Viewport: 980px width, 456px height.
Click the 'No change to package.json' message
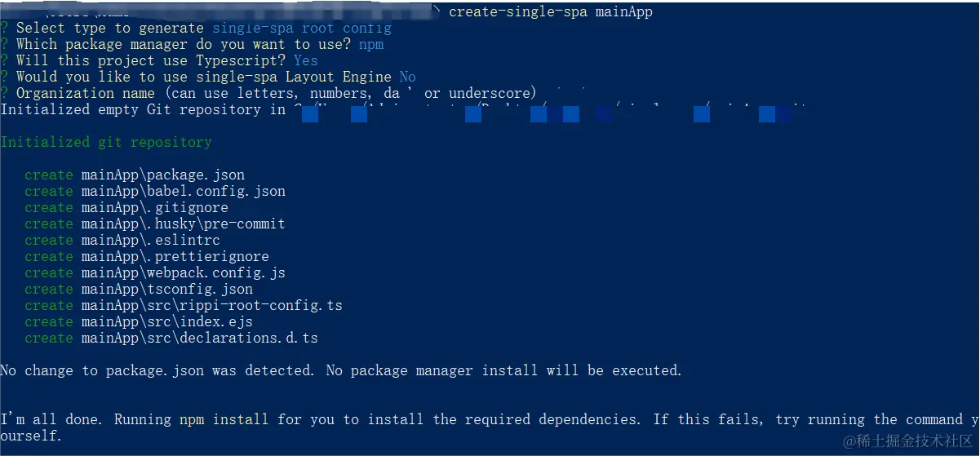(341, 370)
